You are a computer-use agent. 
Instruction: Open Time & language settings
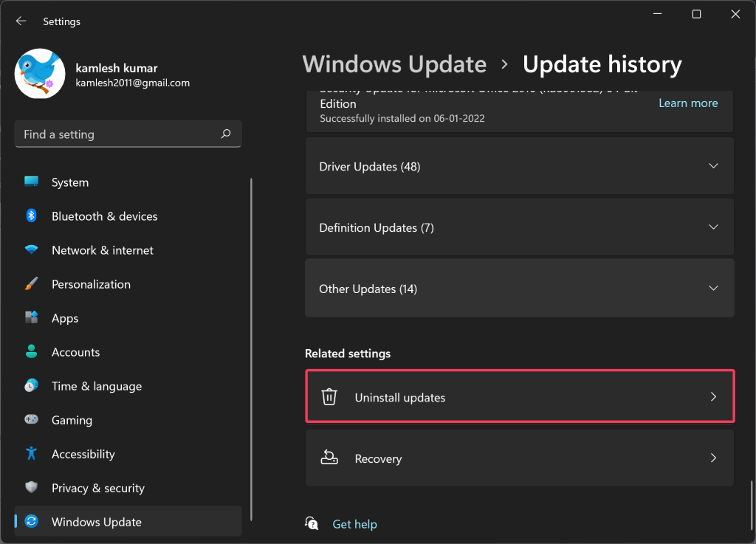(x=128, y=386)
